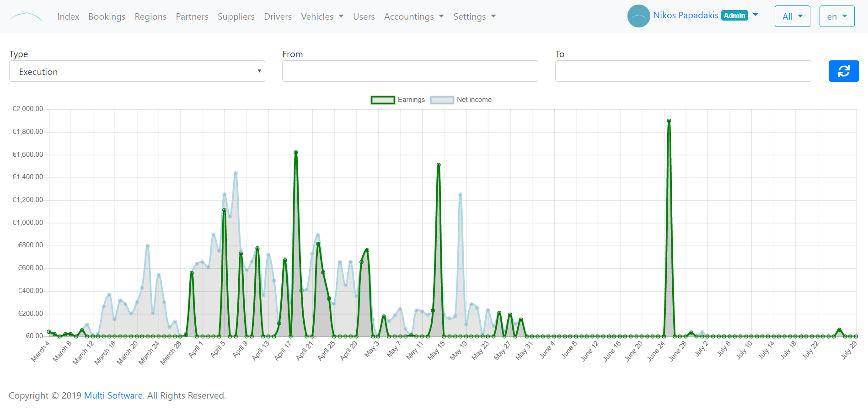Follow the Multi Software link
The width and height of the screenshot is (868, 410).
113,395
